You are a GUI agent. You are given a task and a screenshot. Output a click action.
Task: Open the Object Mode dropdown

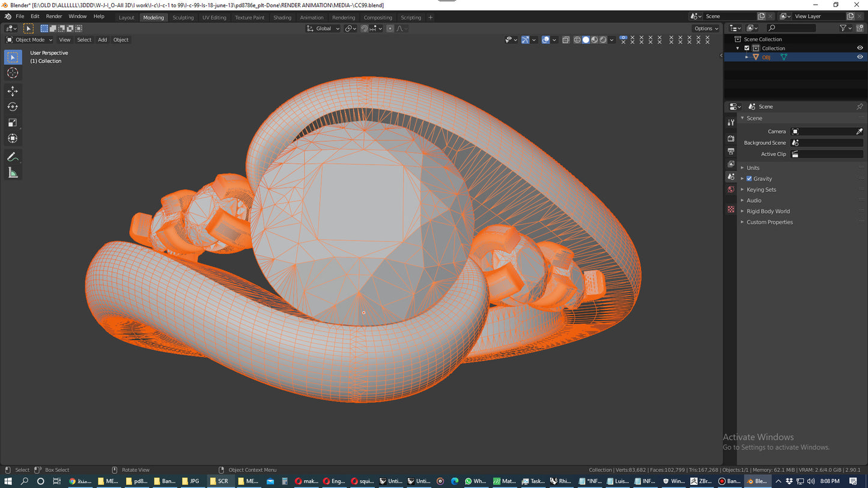tap(29, 40)
